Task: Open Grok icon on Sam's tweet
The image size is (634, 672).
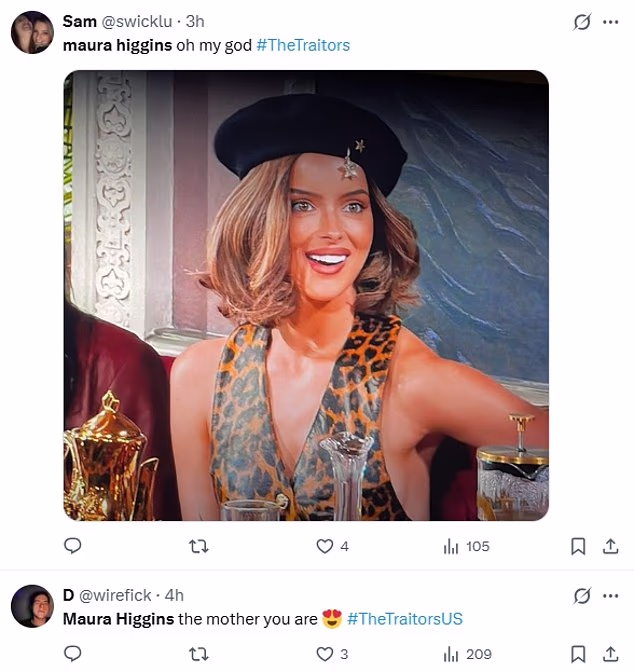Action: tap(582, 22)
